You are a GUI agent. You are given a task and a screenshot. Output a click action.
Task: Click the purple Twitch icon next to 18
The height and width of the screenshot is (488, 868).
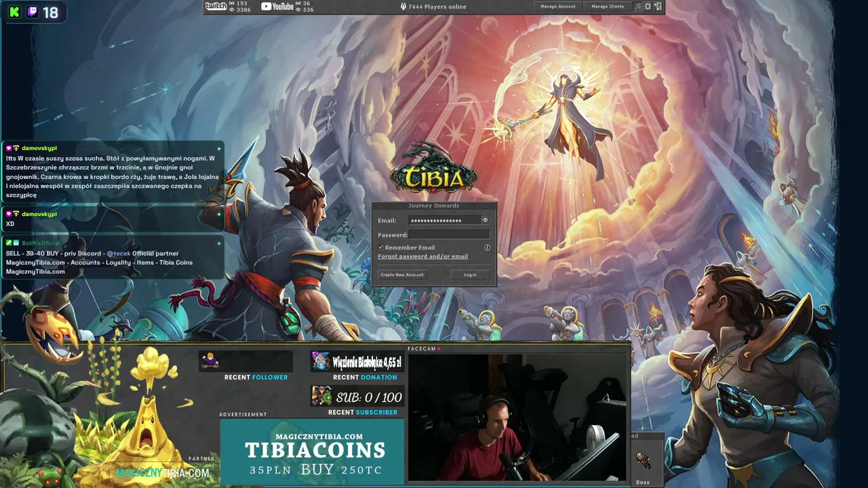click(32, 12)
